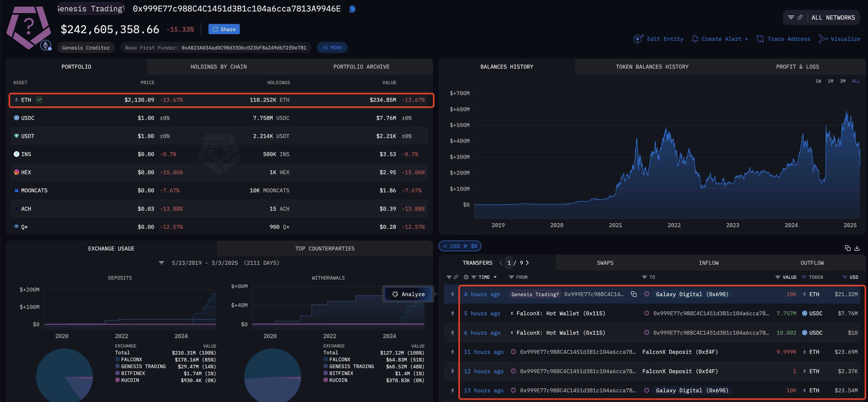Viewport: 868px width, 402px height.
Task: Open the FROM column filter
Action: pyautogui.click(x=511, y=277)
